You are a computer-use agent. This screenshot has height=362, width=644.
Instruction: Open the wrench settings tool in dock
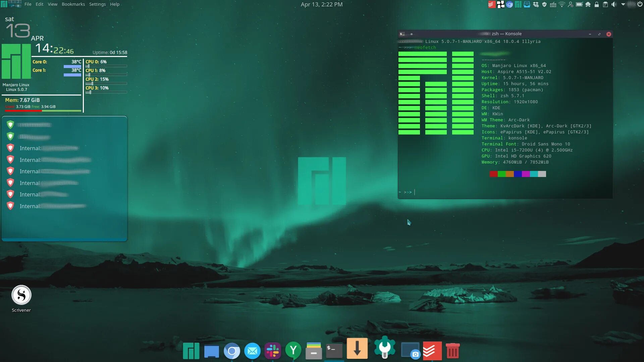click(385, 348)
